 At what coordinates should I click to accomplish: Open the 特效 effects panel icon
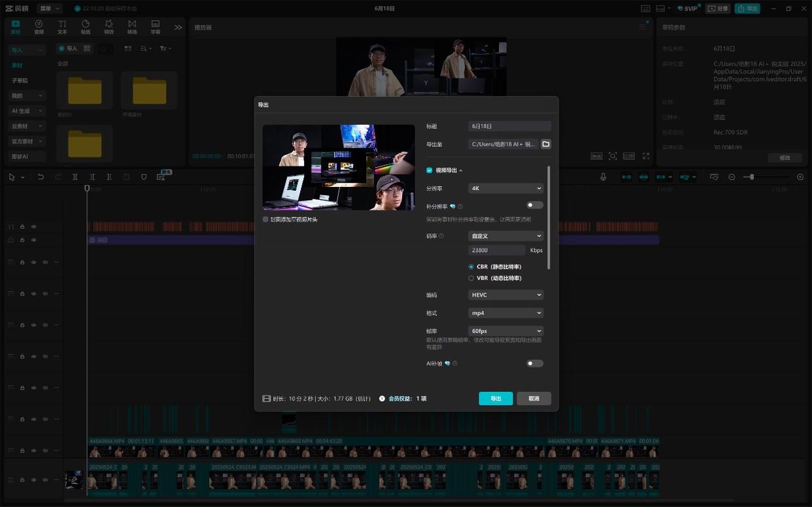click(x=109, y=27)
